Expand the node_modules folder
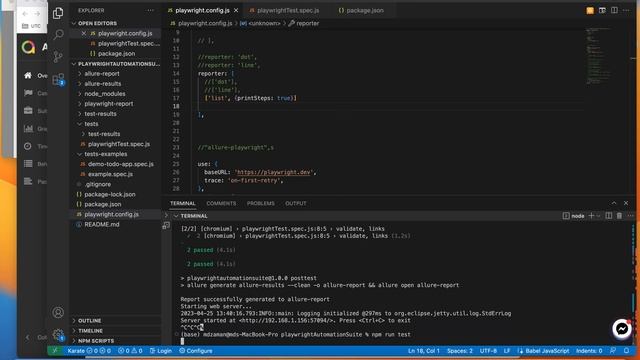 coord(105,93)
